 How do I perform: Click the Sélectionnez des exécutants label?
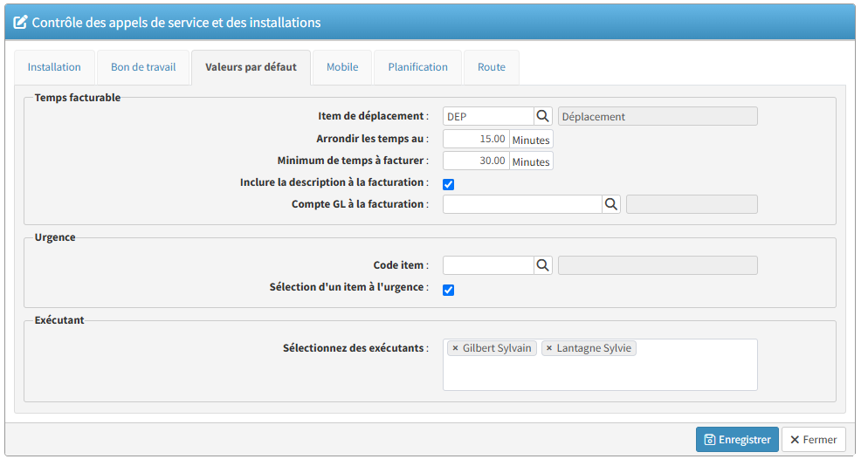coord(355,348)
